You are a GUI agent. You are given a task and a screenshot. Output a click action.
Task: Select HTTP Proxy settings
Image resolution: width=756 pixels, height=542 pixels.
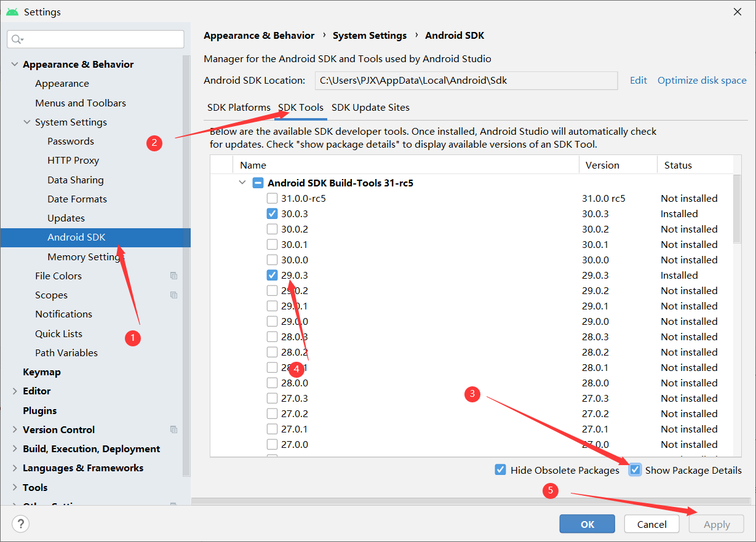(x=73, y=161)
